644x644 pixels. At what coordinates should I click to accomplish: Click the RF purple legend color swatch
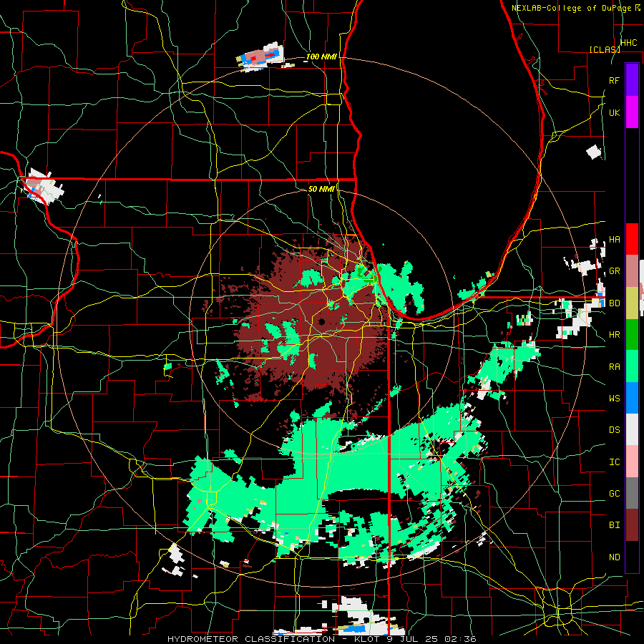pos(632,80)
